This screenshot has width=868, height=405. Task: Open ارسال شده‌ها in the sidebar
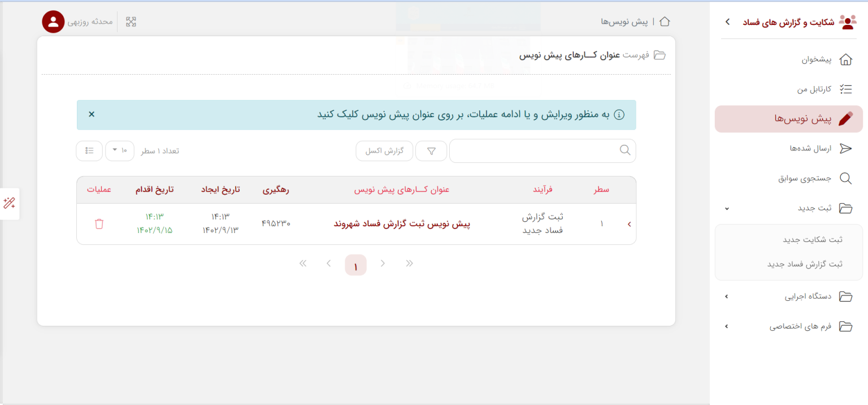coord(810,148)
